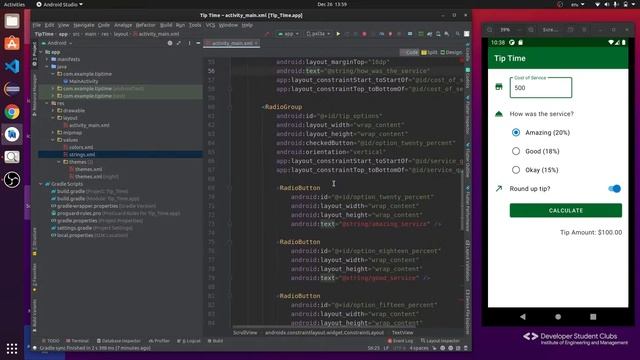
Task: Open the app run configuration dropdown
Action: point(288,34)
